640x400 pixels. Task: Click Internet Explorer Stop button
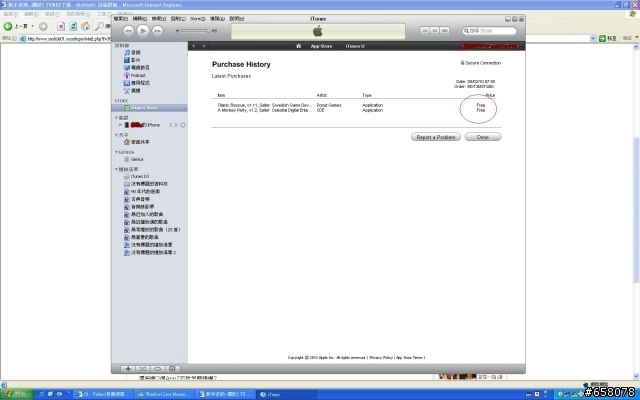pos(61,27)
